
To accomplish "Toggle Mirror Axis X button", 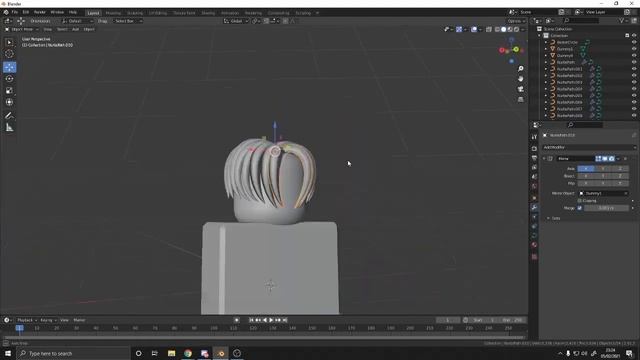I will (x=586, y=169).
